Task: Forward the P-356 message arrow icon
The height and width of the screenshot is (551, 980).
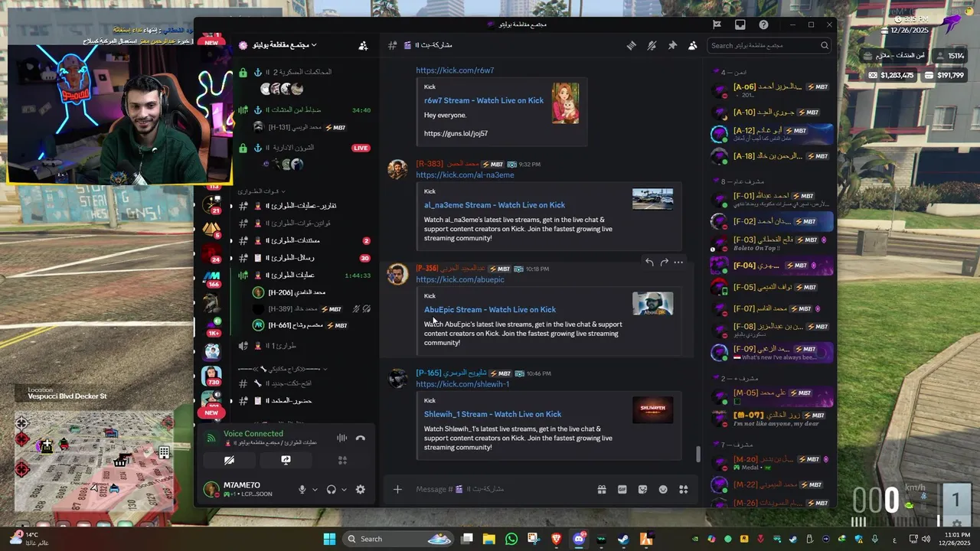Action: pyautogui.click(x=664, y=262)
